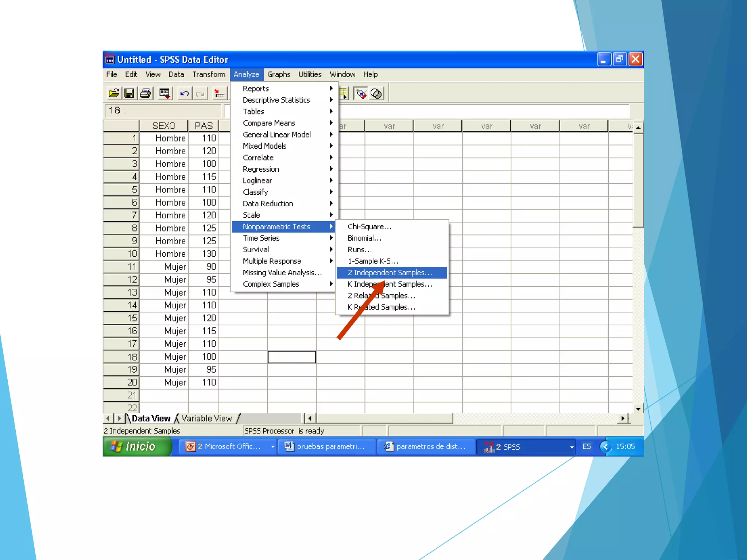
Task: Click the Save File floppy icon
Action: pyautogui.click(x=129, y=94)
